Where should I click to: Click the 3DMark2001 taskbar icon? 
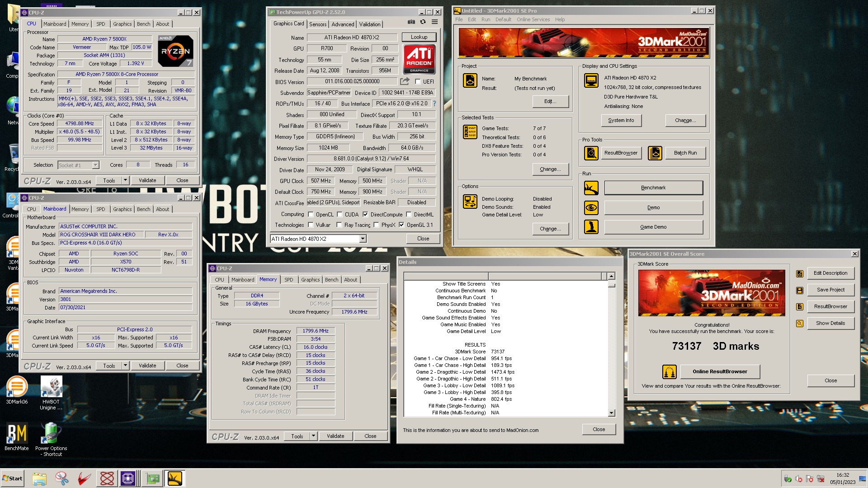pos(175,479)
